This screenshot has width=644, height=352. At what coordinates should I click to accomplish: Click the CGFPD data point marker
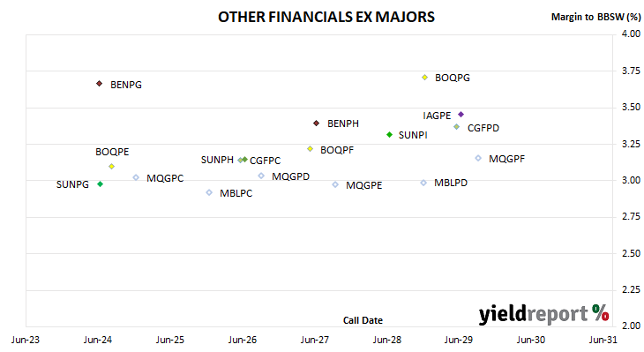tap(456, 127)
